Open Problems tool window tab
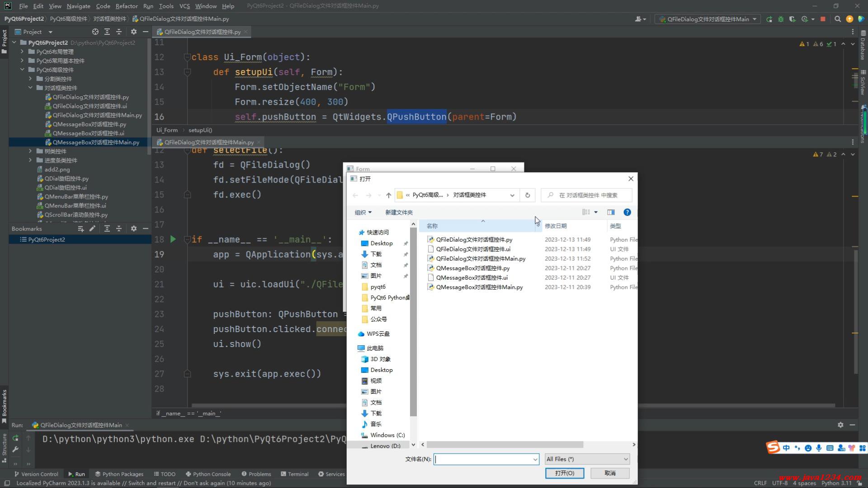This screenshot has width=868, height=488. pyautogui.click(x=256, y=474)
